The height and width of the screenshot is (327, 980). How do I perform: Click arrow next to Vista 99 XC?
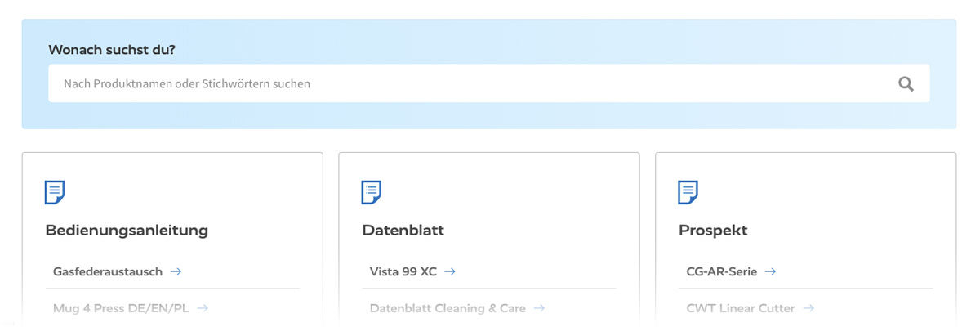pos(450,271)
